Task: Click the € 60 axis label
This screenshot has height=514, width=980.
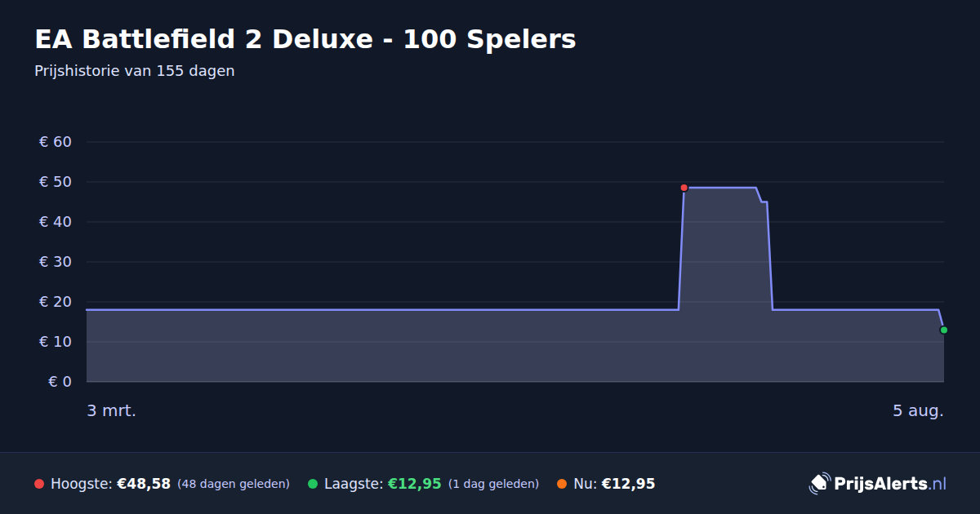Action: tap(56, 142)
